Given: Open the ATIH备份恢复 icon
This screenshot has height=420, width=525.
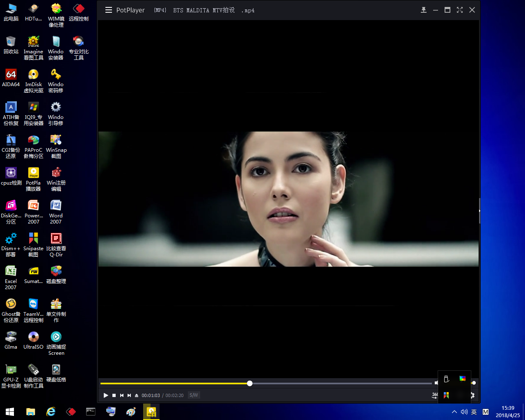Looking at the screenshot, I should click(11, 114).
